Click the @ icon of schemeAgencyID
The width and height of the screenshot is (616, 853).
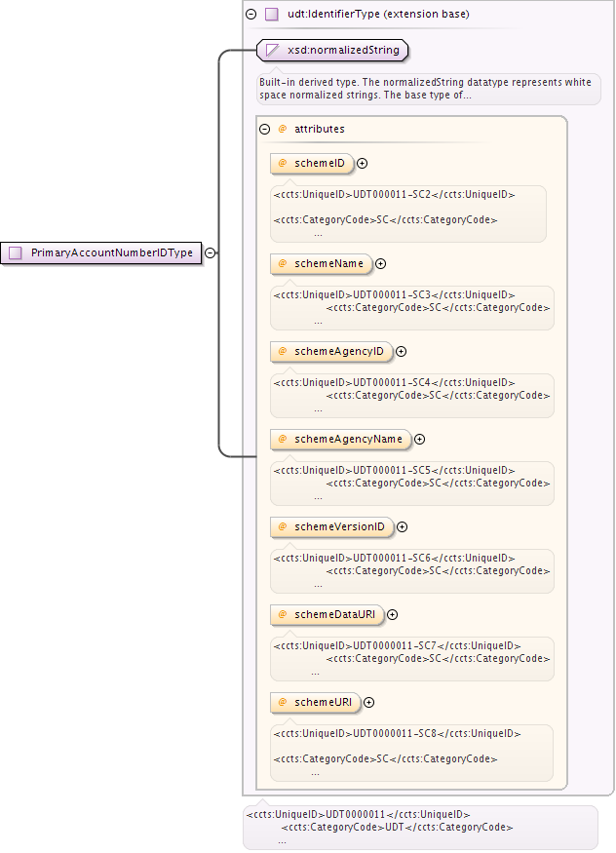point(283,351)
